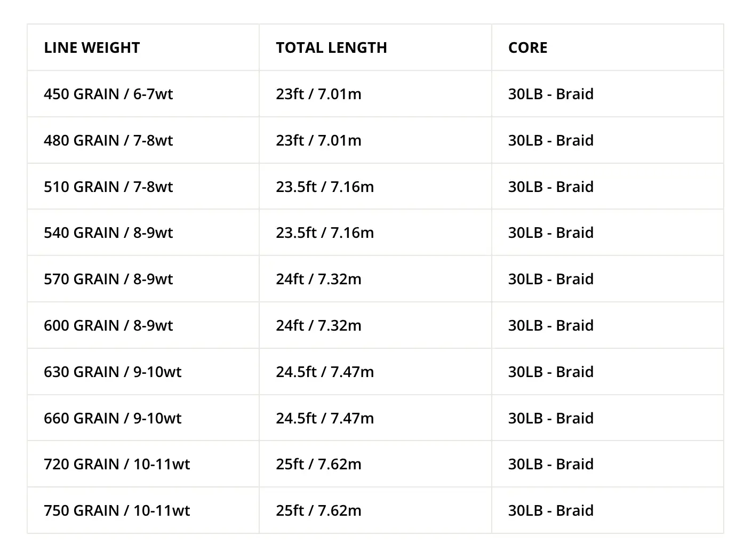Viewport: 752px width, 560px height.
Task: Select the core value for 480 GRAIN row
Action: point(550,140)
